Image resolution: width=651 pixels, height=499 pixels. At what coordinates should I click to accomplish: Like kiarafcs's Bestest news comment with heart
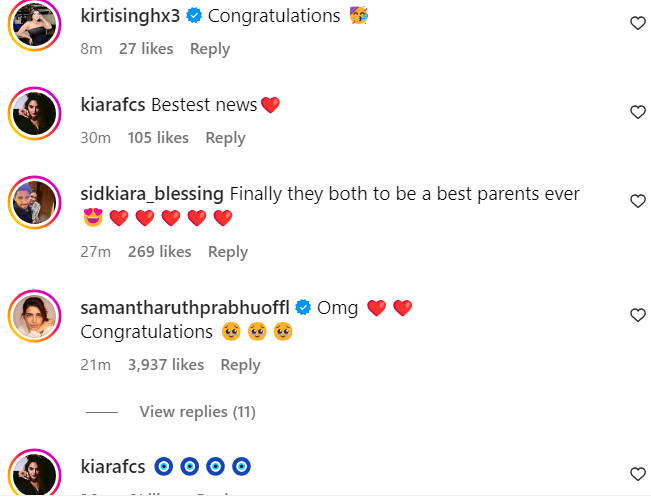tap(637, 113)
